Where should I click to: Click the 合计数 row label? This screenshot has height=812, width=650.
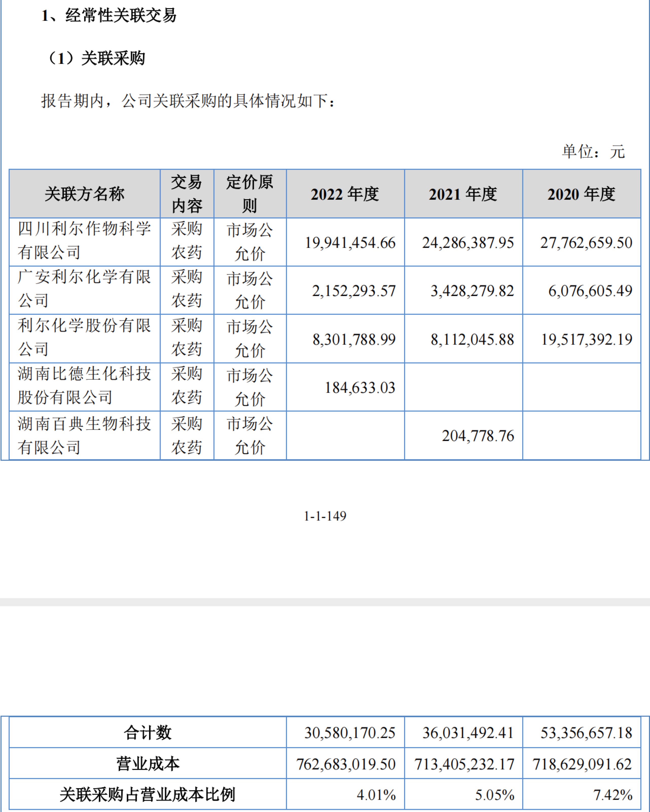coord(148,733)
